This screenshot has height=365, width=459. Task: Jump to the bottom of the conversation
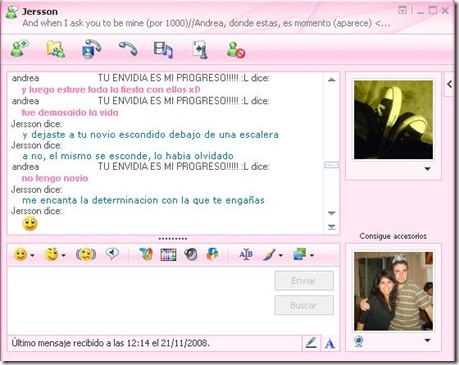[331, 227]
